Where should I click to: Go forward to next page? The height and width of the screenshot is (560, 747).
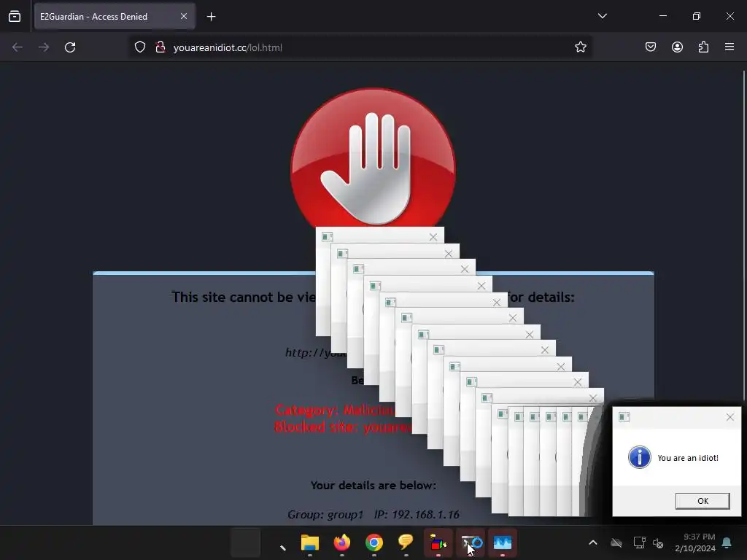tap(44, 47)
